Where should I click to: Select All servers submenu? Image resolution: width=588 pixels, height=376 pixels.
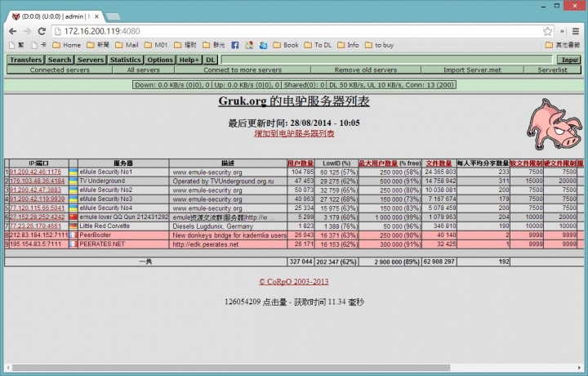[143, 69]
